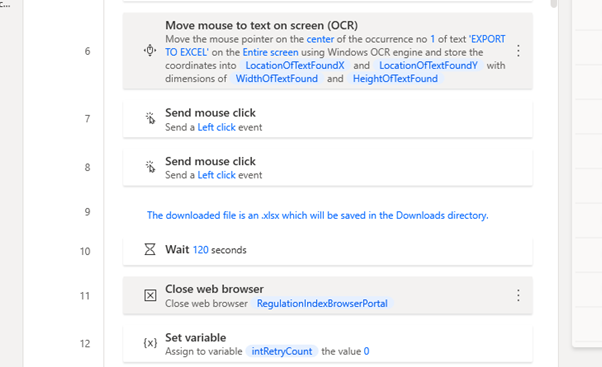The image size is (602, 367).
Task: Click the 'Entire screen' parameter link
Action: (270, 52)
